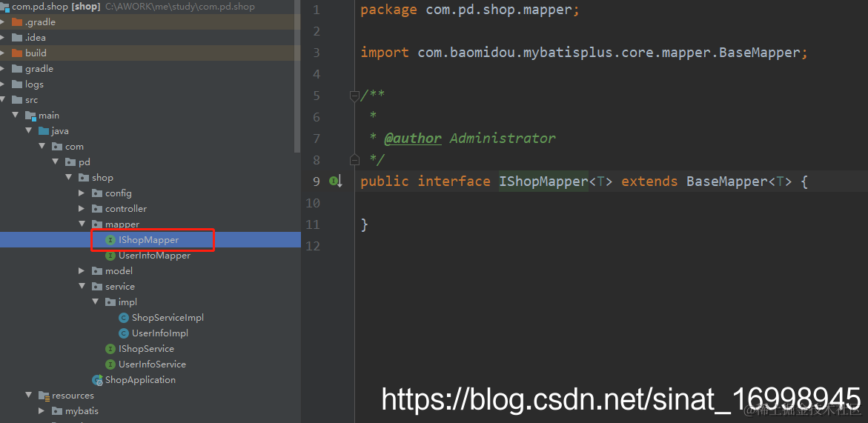This screenshot has height=423, width=868.
Task: Click the controller package icon
Action: (97, 208)
